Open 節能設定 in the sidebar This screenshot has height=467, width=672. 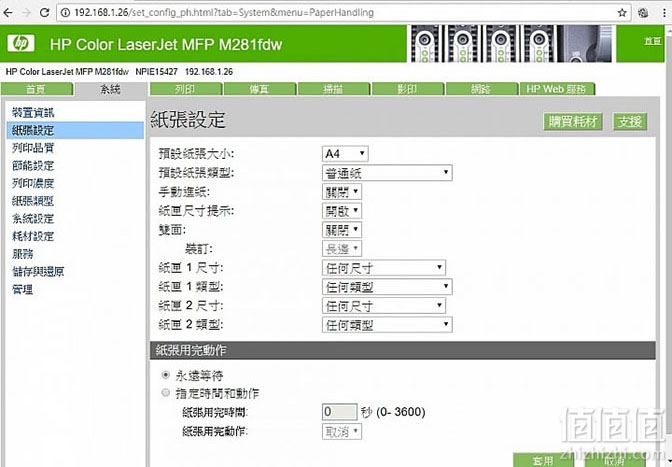[33, 165]
